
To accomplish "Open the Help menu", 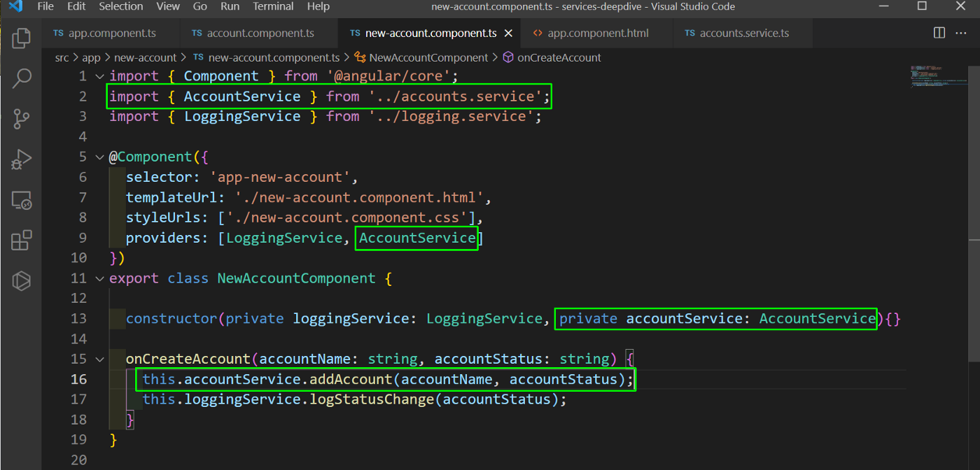I will (x=318, y=6).
